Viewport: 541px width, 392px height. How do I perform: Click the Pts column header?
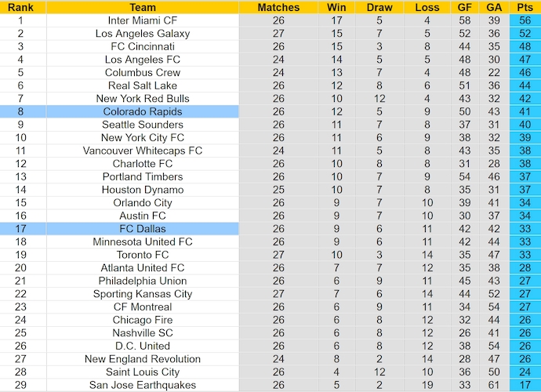pyautogui.click(x=525, y=7)
